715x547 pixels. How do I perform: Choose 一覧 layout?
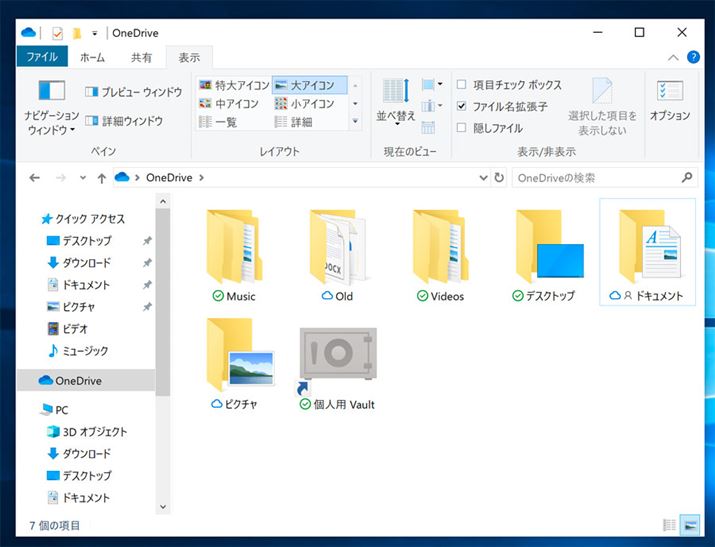click(x=218, y=122)
